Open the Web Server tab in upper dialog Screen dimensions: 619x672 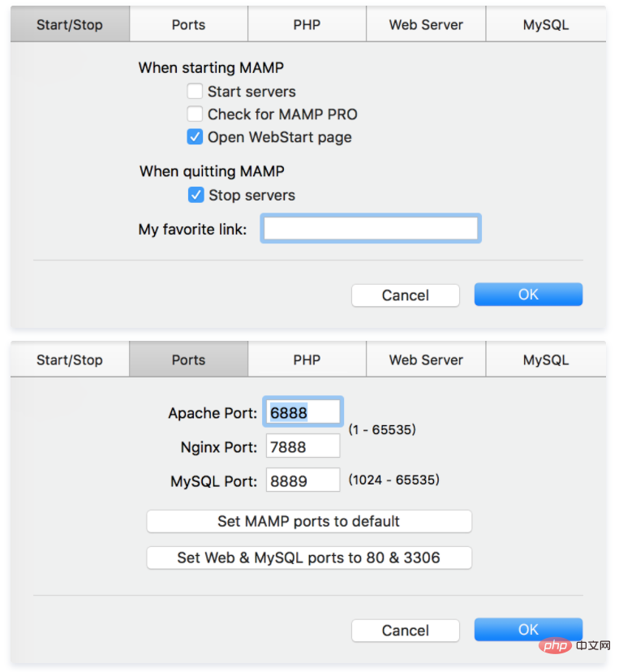(426, 24)
